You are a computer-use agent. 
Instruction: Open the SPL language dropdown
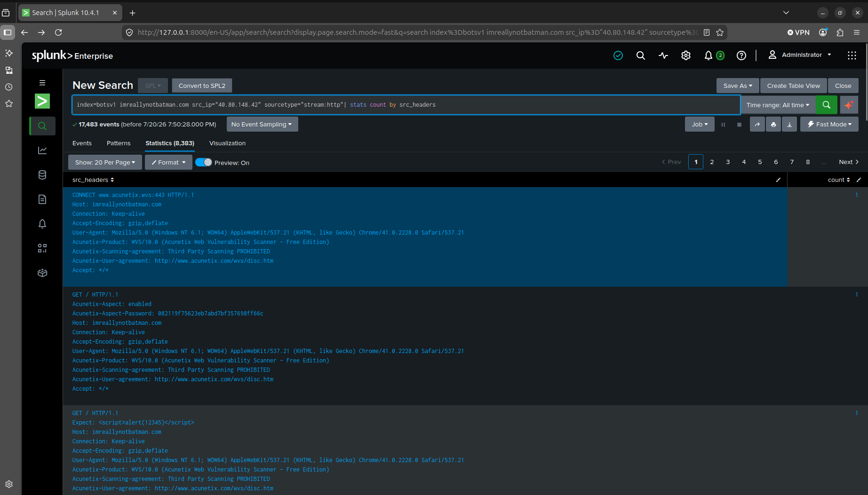[x=153, y=86]
